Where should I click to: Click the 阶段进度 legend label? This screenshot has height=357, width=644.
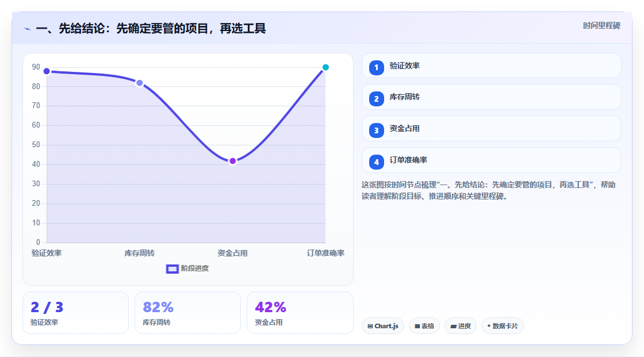coord(195,268)
